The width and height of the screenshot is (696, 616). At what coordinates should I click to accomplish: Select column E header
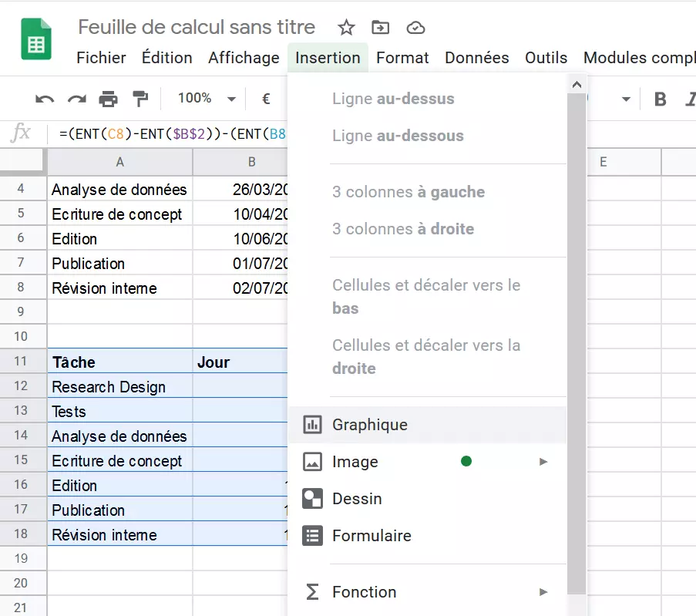coord(624,162)
